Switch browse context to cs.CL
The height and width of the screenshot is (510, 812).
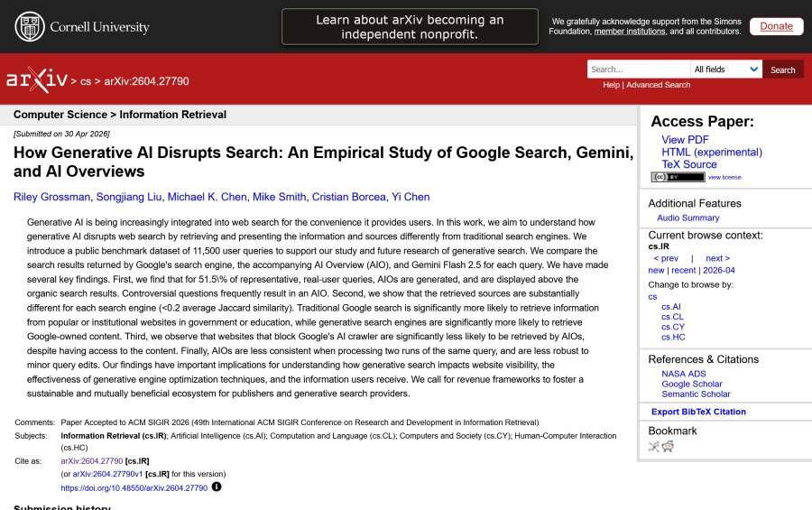click(x=672, y=317)
